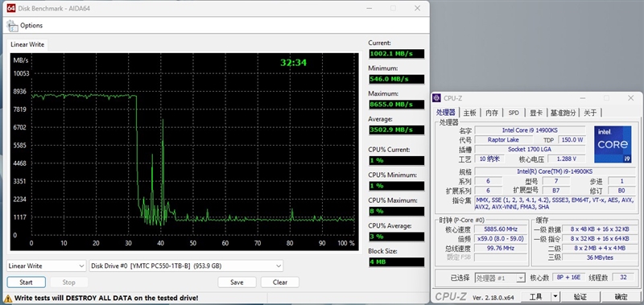Select the 处理器 tab in CPU-Z
644x305 pixels.
[x=446, y=113]
